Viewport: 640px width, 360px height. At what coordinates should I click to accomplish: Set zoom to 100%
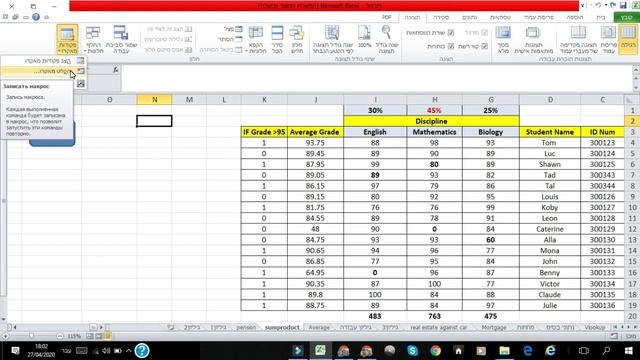364,38
